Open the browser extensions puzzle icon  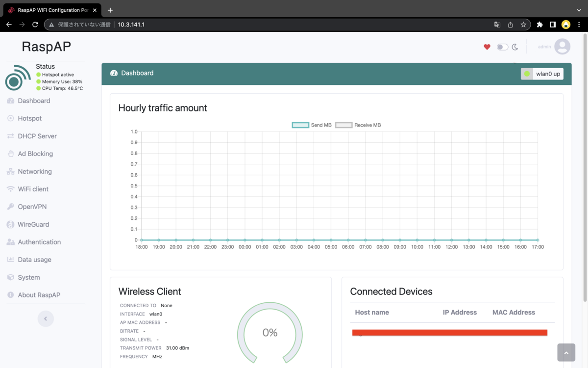tap(539, 25)
